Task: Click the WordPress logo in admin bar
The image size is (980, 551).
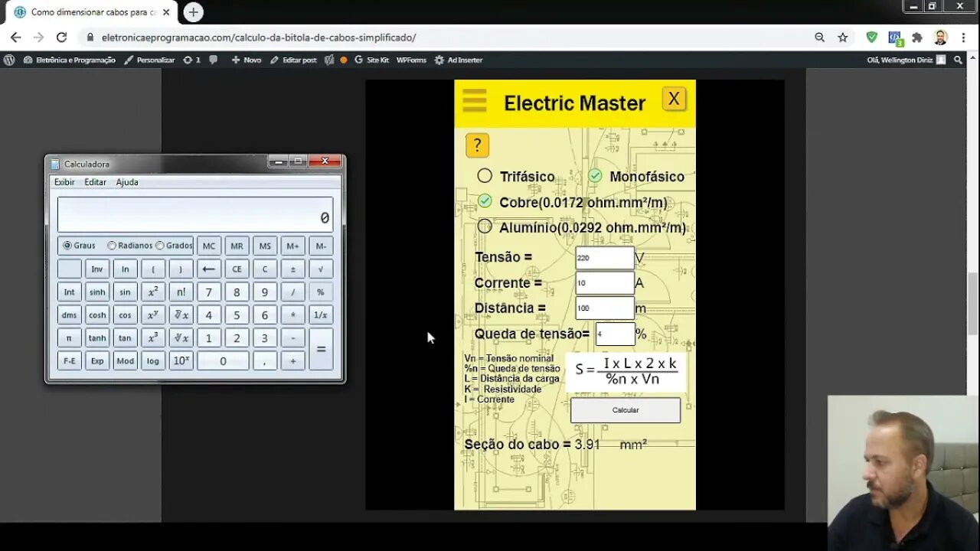Action: pos(9,60)
